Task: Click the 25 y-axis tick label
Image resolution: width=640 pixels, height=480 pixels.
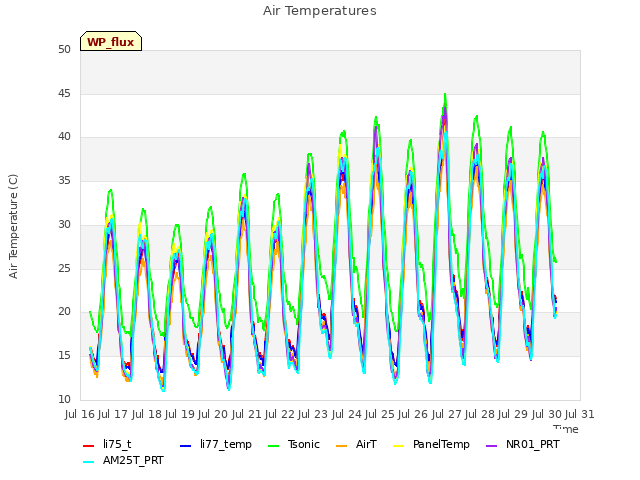Action: tap(64, 269)
